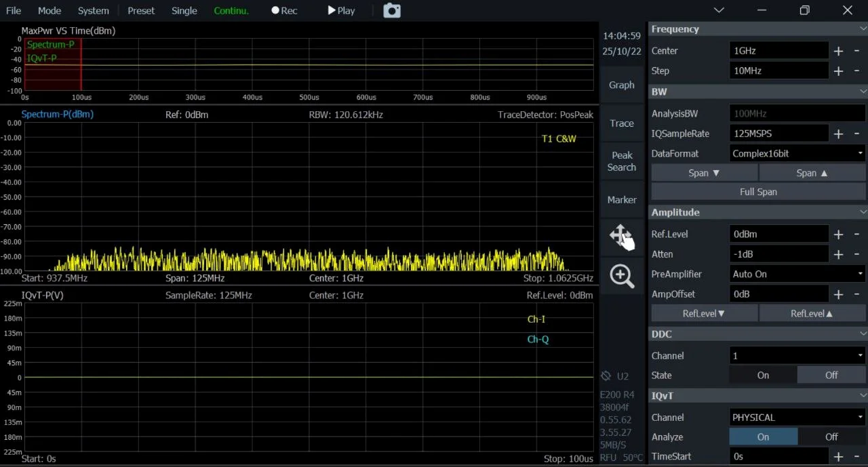Collapse the Frequency section
The image size is (868, 467).
tap(863, 30)
